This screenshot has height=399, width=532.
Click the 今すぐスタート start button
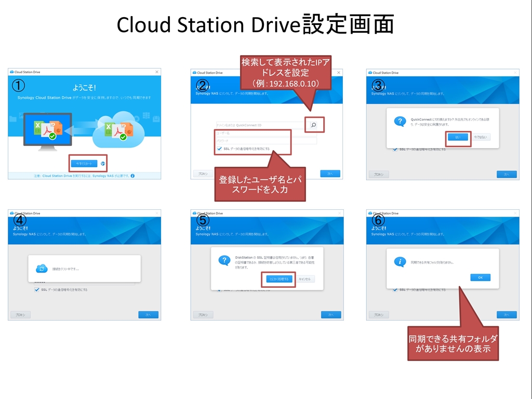pos(84,164)
